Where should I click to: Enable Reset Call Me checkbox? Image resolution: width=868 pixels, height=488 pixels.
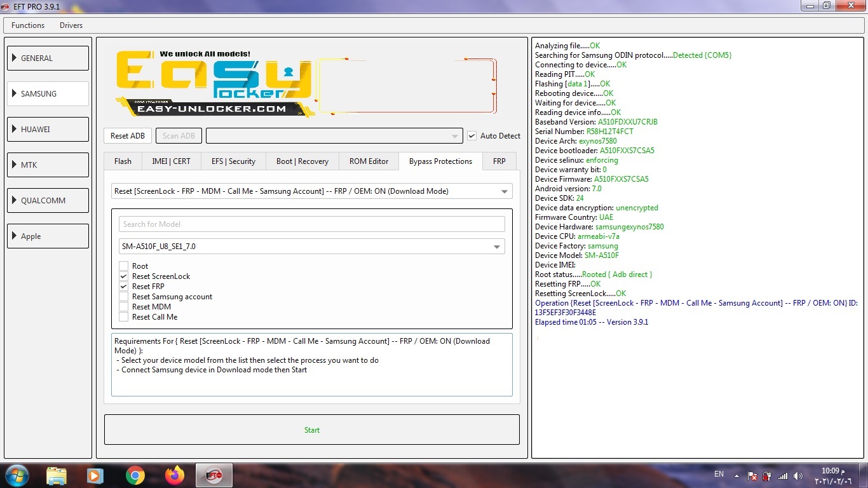click(x=123, y=317)
